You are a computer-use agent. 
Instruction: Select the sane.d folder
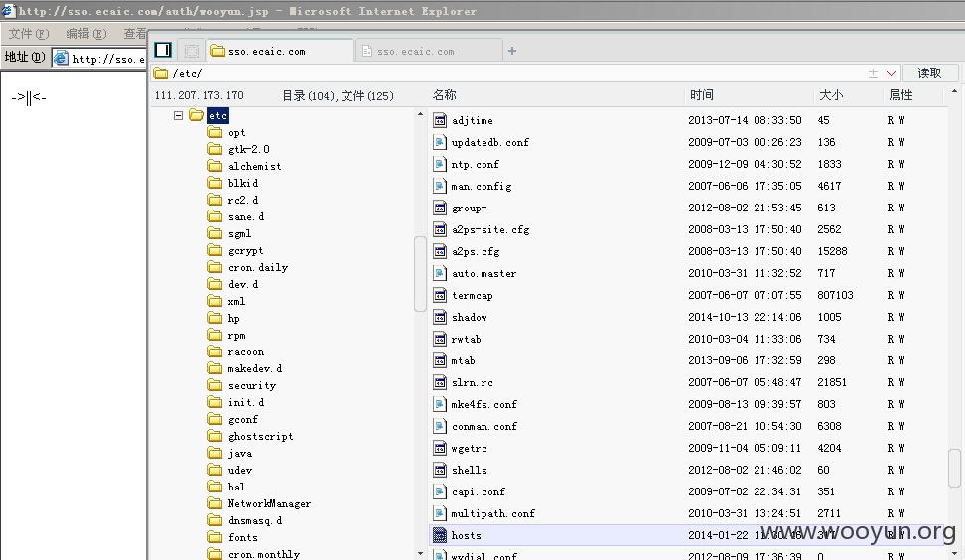[x=245, y=216]
